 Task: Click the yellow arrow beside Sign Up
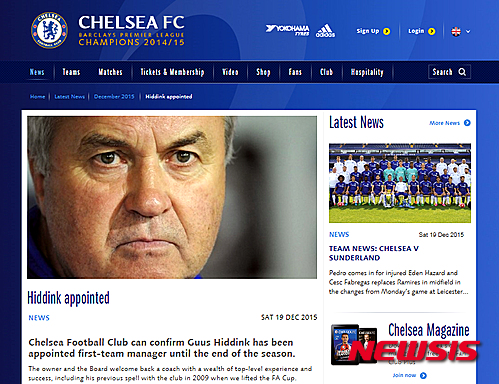(x=387, y=31)
